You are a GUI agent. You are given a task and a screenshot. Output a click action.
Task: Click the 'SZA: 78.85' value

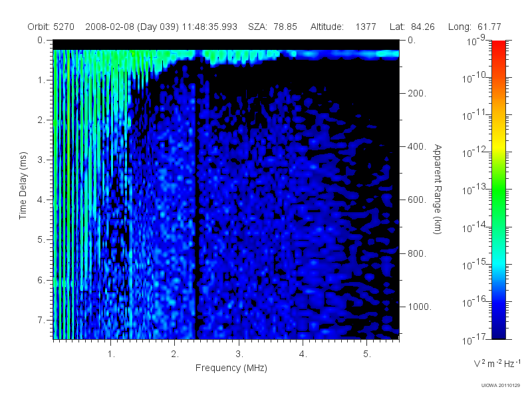pyautogui.click(x=273, y=27)
